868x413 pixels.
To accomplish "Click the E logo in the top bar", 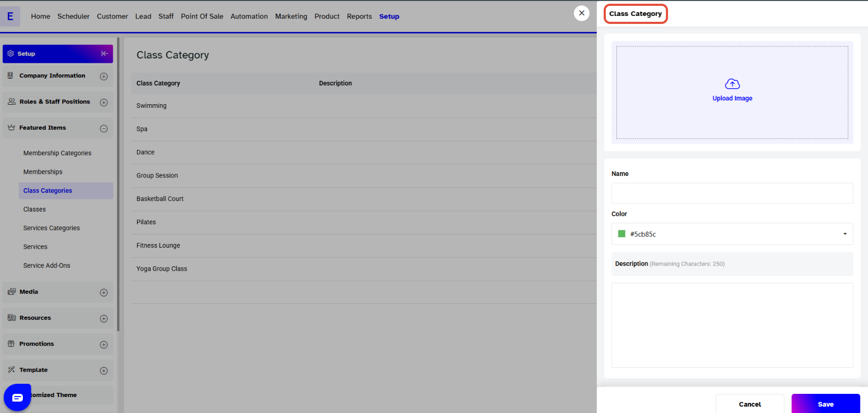I will point(10,16).
